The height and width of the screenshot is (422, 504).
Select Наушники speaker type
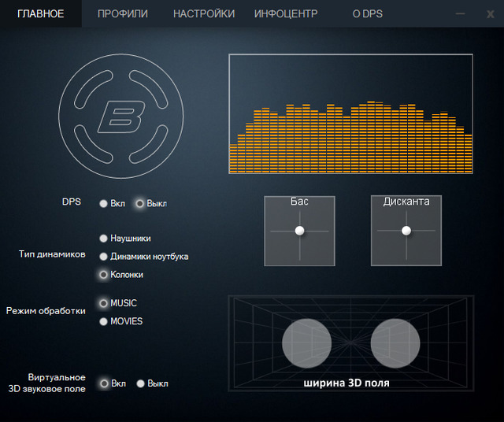104,238
